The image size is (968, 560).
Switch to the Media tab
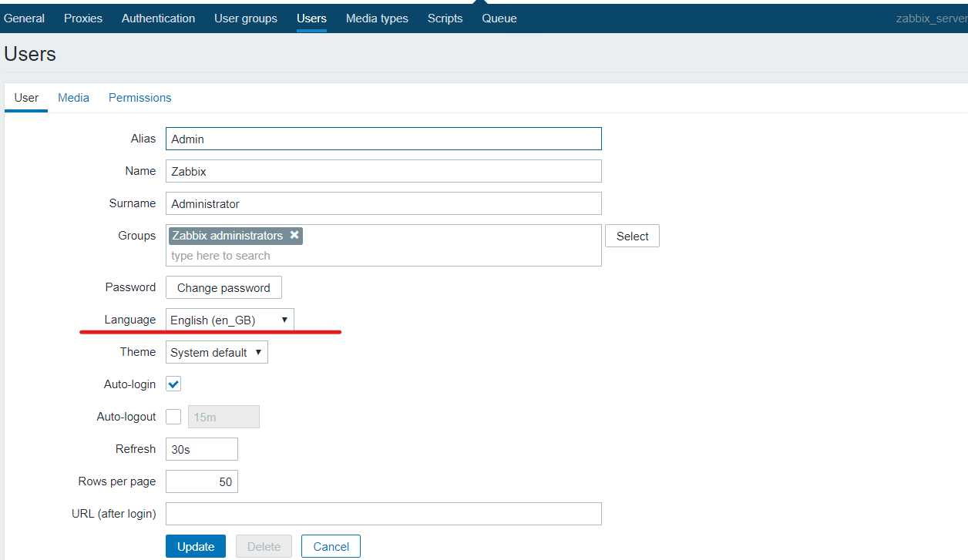pyautogui.click(x=73, y=98)
